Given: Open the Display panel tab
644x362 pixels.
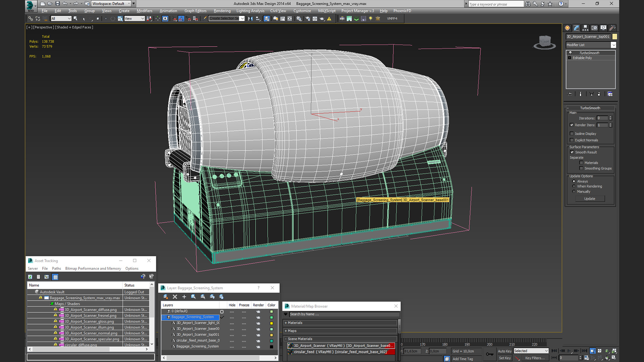Looking at the screenshot, I should [603, 28].
